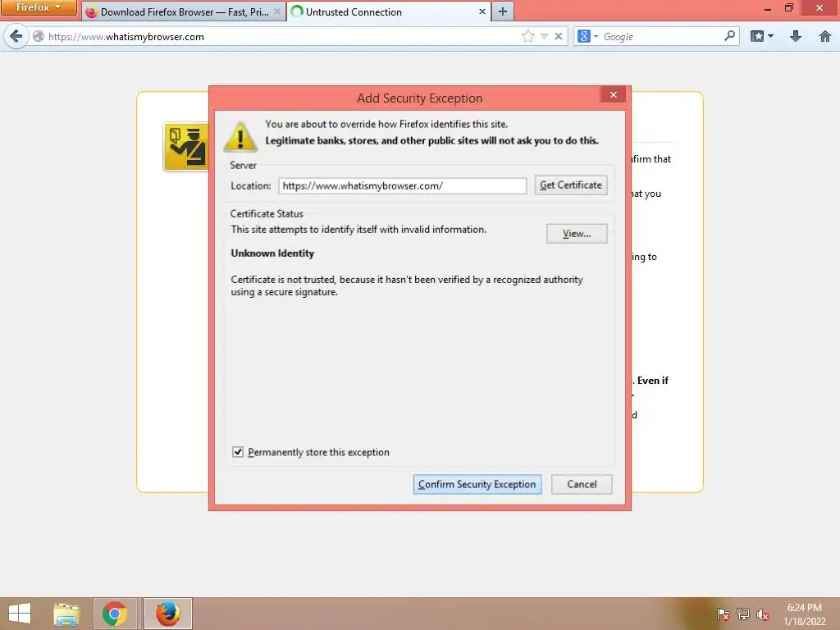
Task: Cancel the security exception dialog
Action: coord(582,484)
